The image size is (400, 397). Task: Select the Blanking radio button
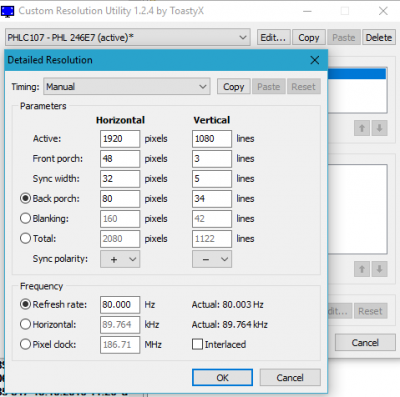[x=25, y=218]
